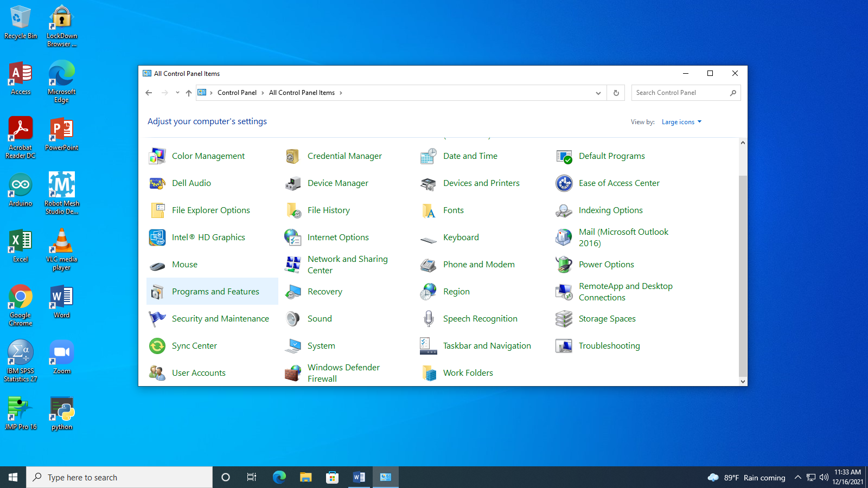Viewport: 868px width, 488px height.
Task: Open File Explorer from the taskbar
Action: coord(306,477)
